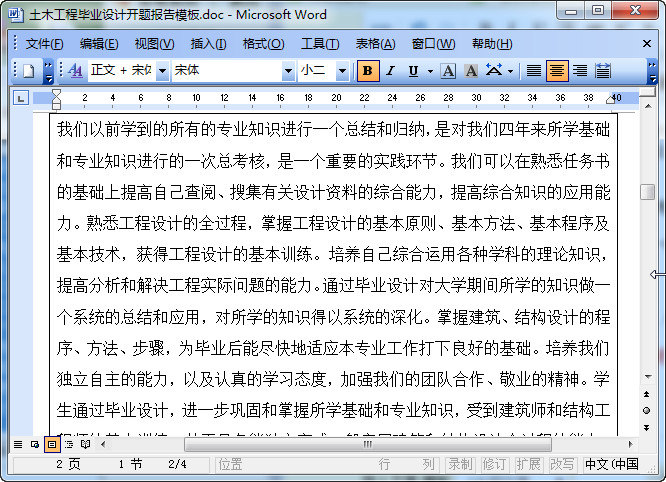Screen dimensions: 666x482
Task: Switch to Web Layout view icon
Action: click(x=35, y=445)
